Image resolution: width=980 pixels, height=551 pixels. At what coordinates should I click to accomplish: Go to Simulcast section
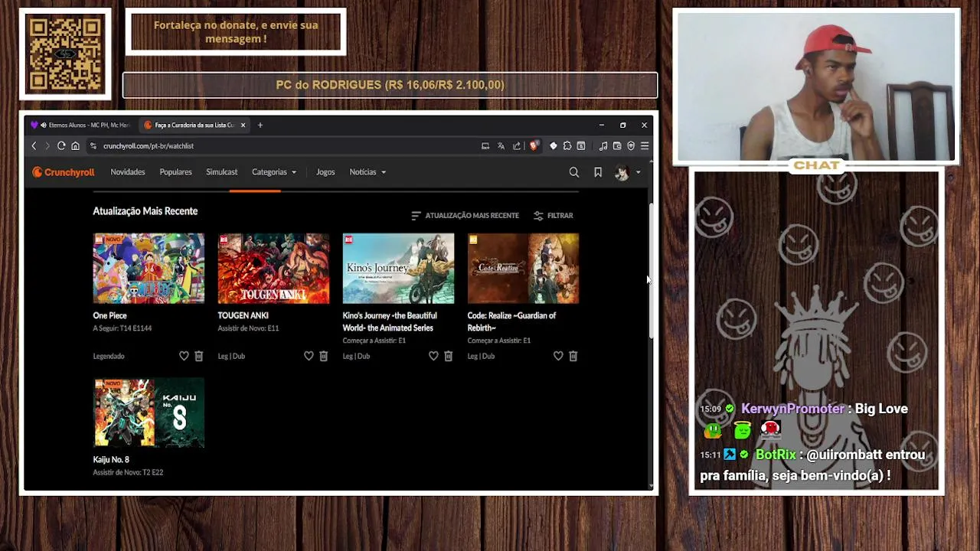coord(221,172)
